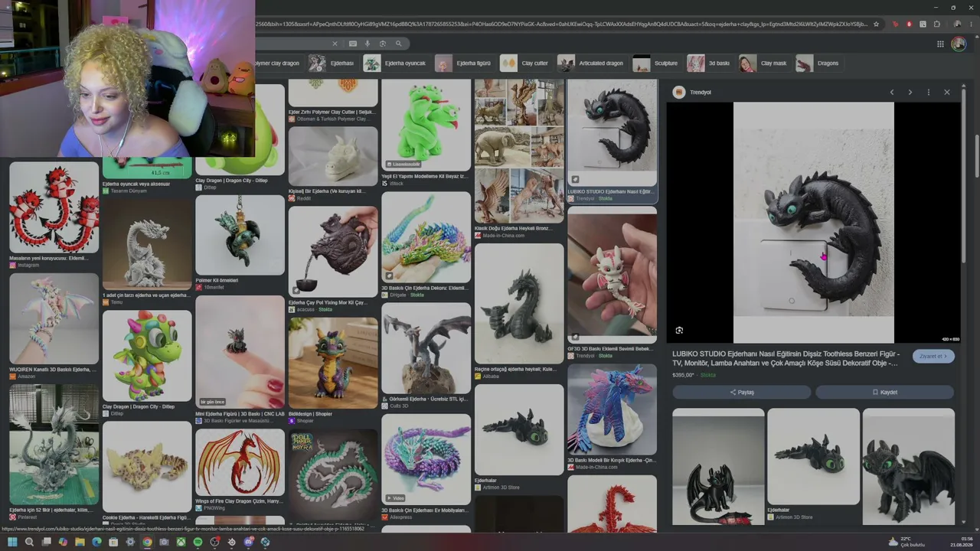Click the Paylaş share button
The height and width of the screenshot is (551, 980).
[742, 393]
